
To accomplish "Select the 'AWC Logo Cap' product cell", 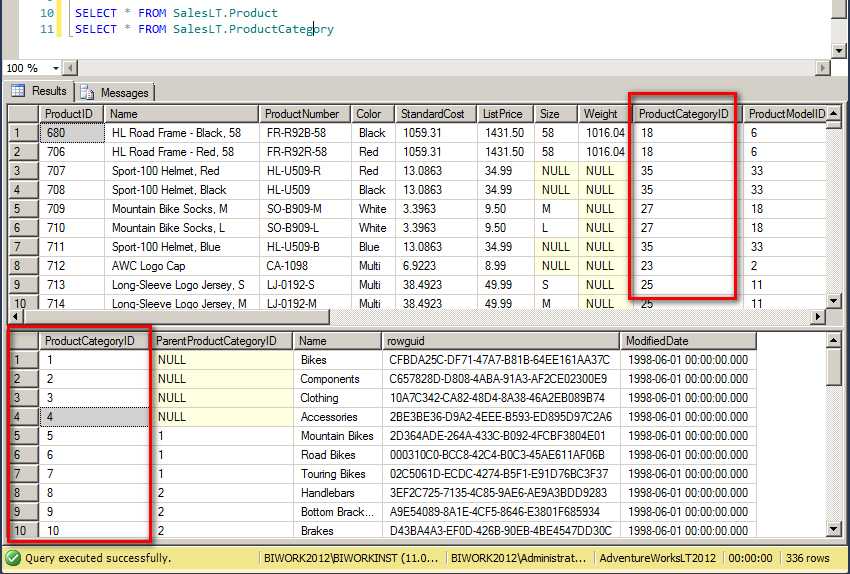I will pos(146,266).
